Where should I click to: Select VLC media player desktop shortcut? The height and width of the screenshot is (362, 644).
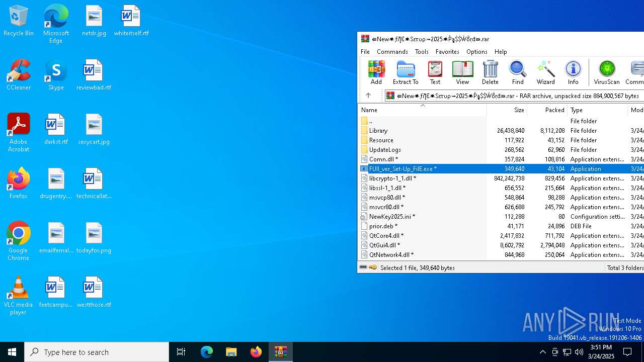click(19, 296)
